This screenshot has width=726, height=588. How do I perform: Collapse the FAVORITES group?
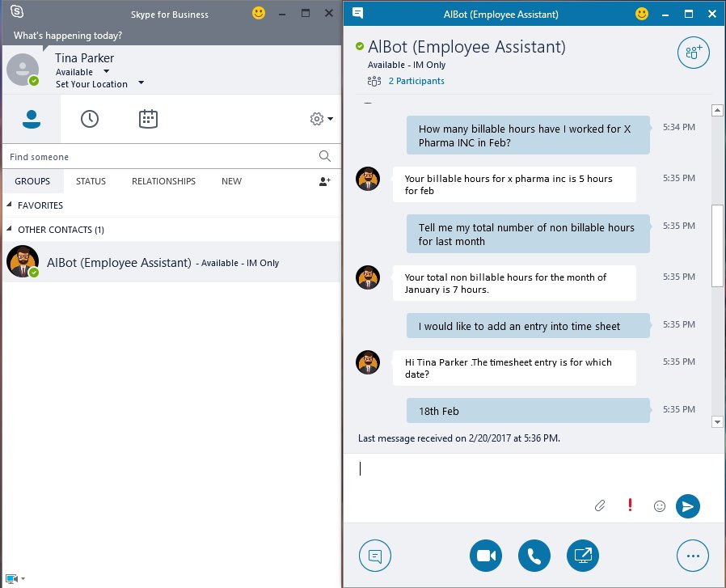[9, 205]
